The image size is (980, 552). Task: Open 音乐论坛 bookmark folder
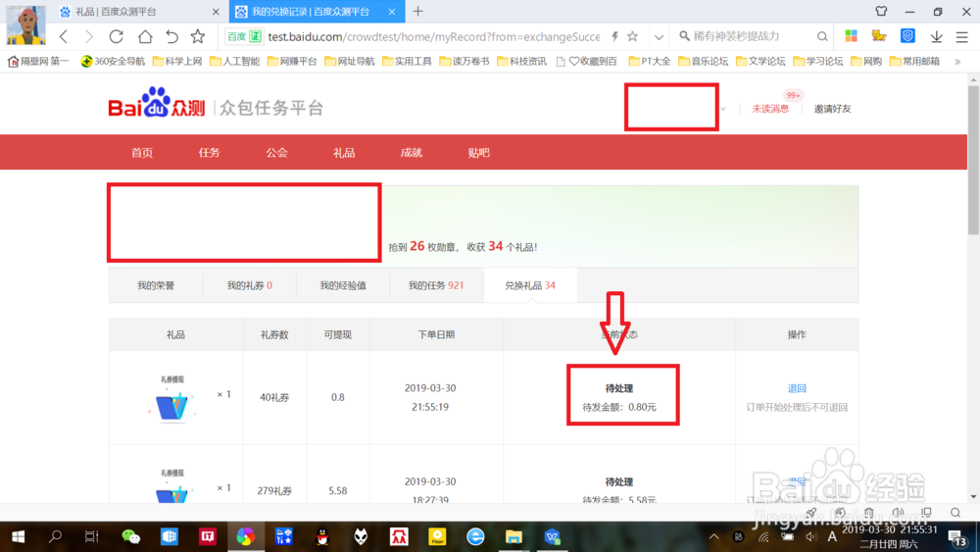coord(703,61)
